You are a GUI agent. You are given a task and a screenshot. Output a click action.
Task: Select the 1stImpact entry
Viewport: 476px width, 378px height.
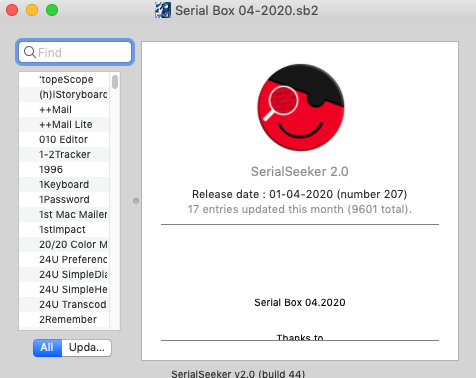(x=64, y=229)
